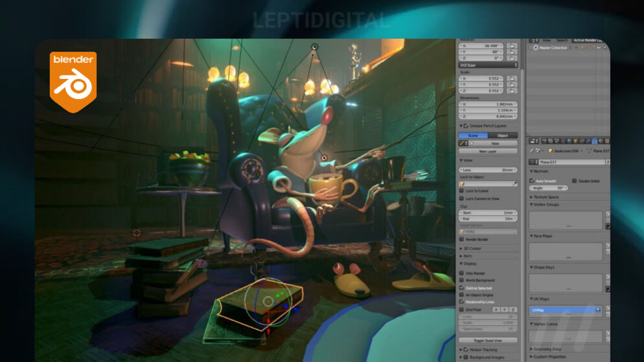Viewport: 644px width, 362px height.
Task: Select the Object grease pencil source
Action: point(503,135)
